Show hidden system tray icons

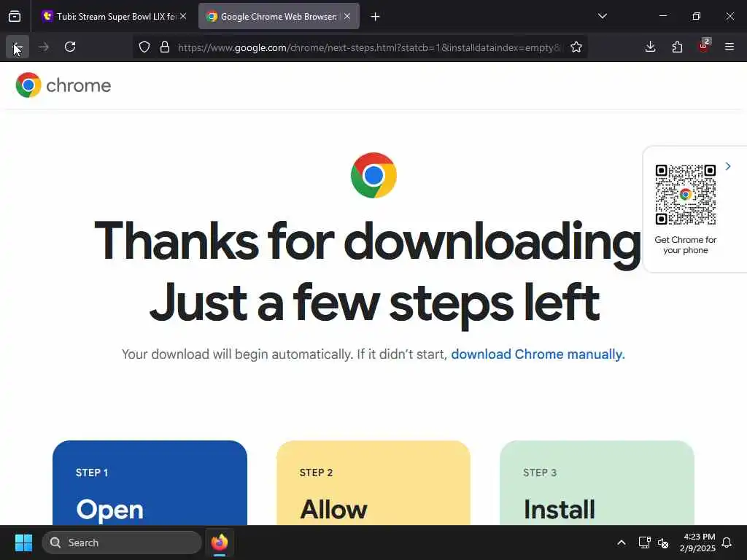click(x=622, y=542)
